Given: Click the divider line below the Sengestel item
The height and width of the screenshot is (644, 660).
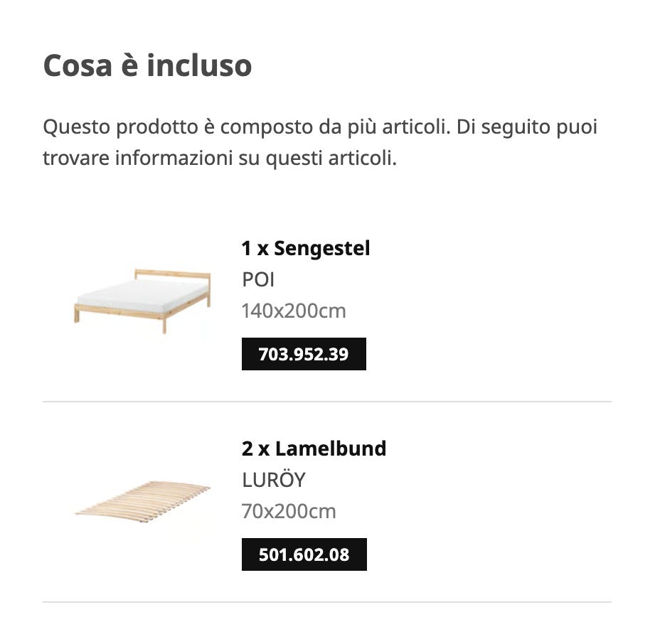Looking at the screenshot, I should pos(327,402).
